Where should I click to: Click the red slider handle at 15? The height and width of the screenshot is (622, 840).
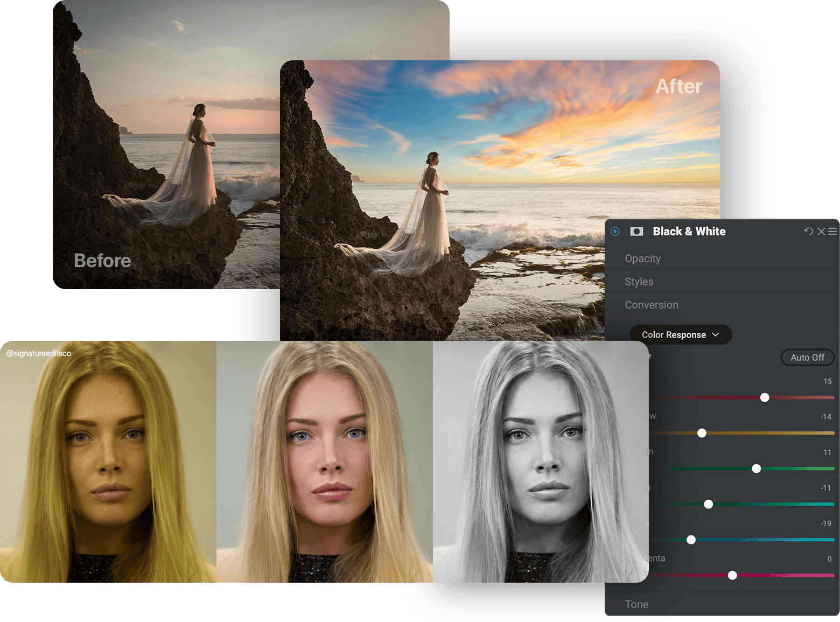pyautogui.click(x=765, y=397)
